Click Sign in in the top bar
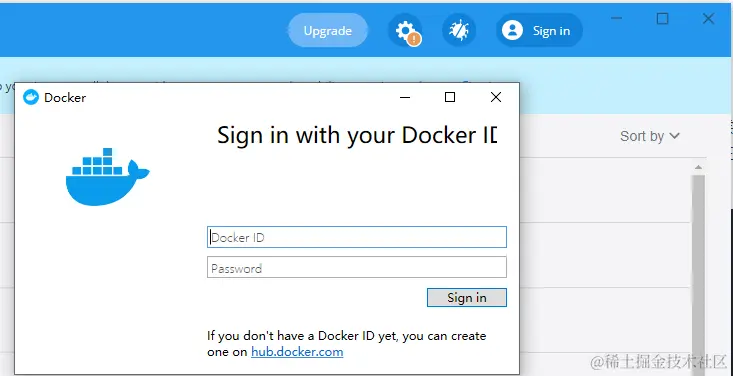This screenshot has height=376, width=733. pos(539,31)
